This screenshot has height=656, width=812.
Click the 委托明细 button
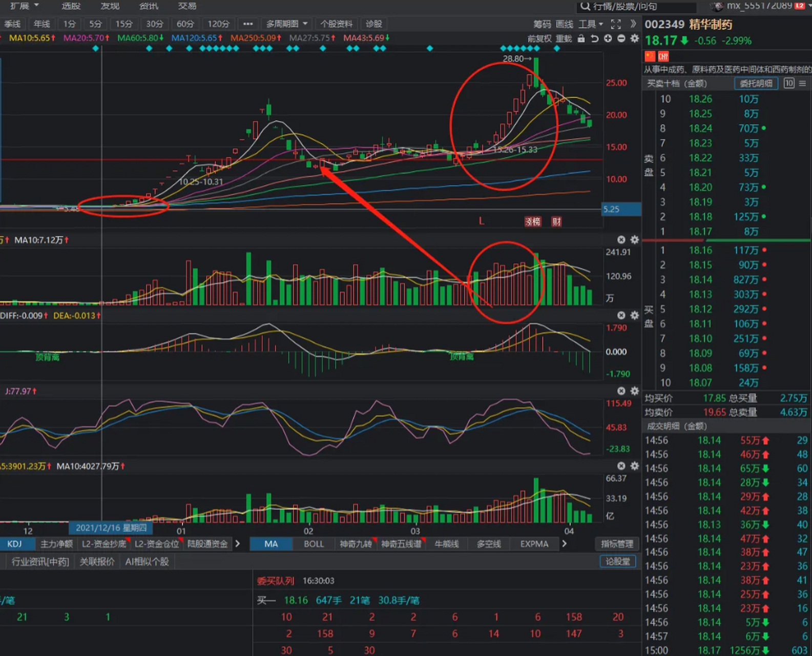click(x=756, y=83)
